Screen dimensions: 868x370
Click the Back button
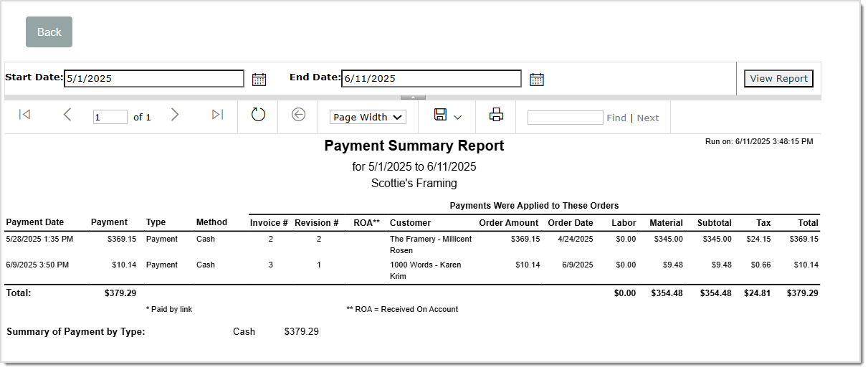49,32
